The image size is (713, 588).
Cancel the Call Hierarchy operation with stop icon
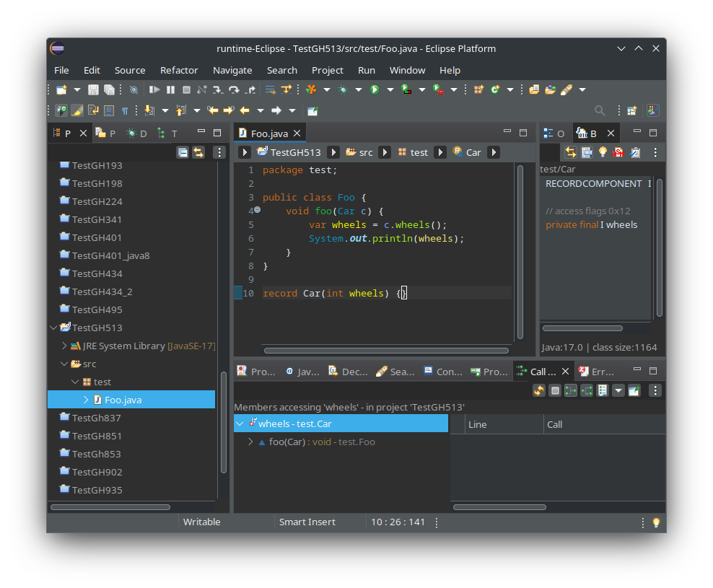pyautogui.click(x=555, y=390)
